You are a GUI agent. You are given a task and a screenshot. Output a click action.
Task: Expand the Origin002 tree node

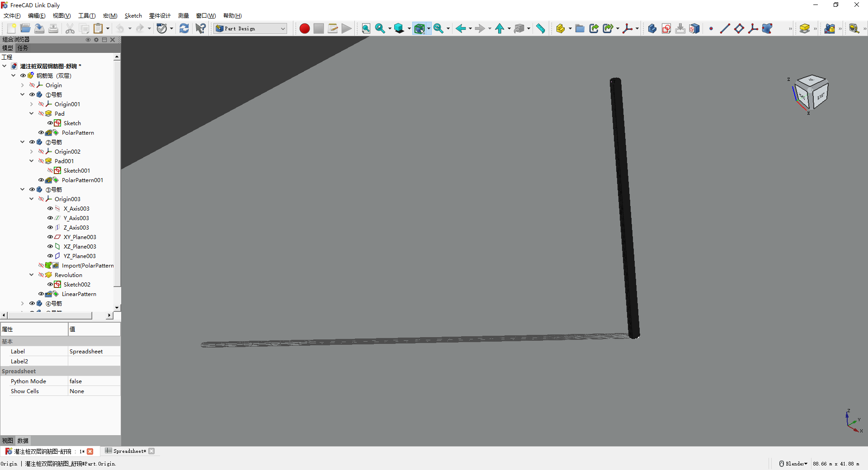pos(32,152)
